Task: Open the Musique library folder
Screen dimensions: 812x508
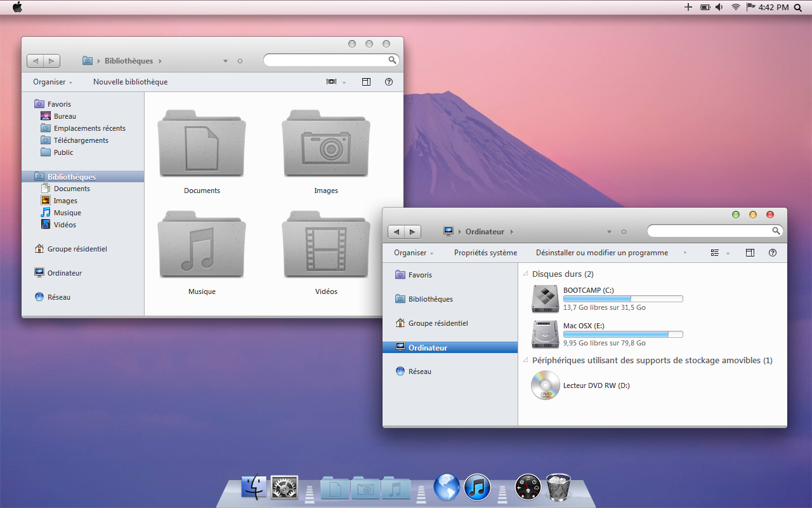Action: coord(202,244)
